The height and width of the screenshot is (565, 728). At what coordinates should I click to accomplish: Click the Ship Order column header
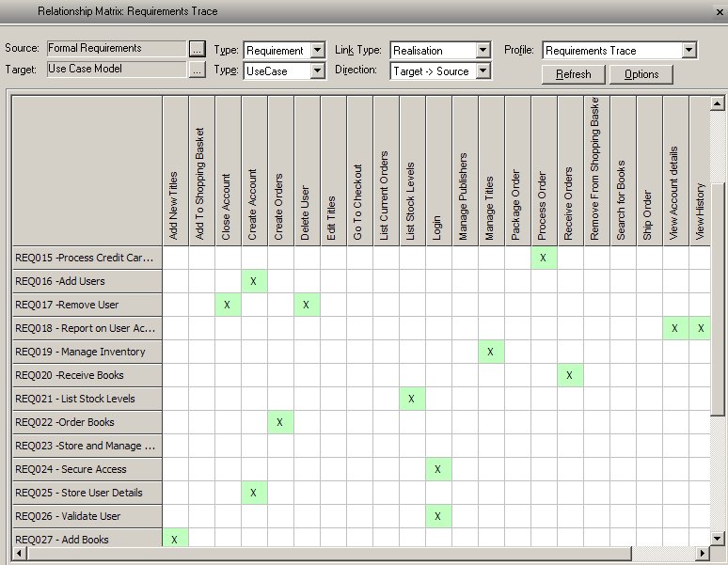click(x=650, y=171)
